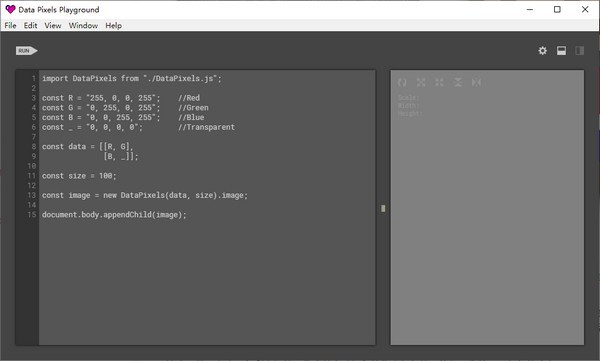Click the heart app icon in title bar
Image resolution: width=600 pixels, height=361 pixels.
[x=10, y=10]
